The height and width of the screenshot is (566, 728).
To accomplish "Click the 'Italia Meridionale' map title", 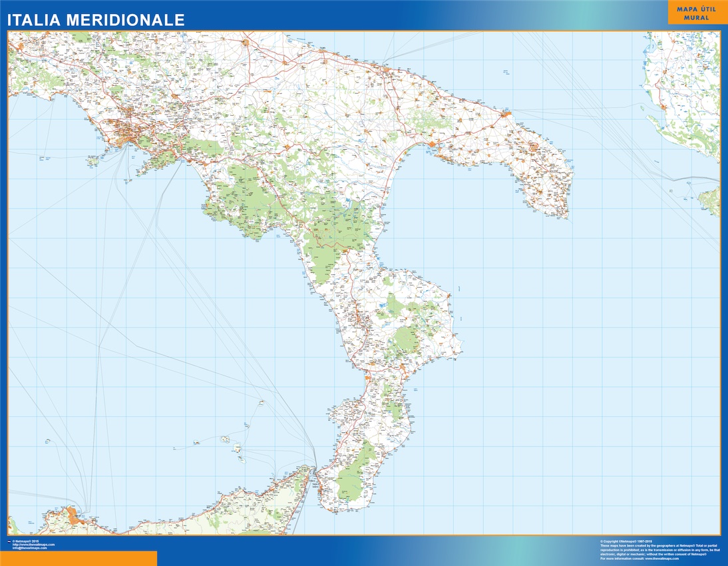I will [x=96, y=20].
